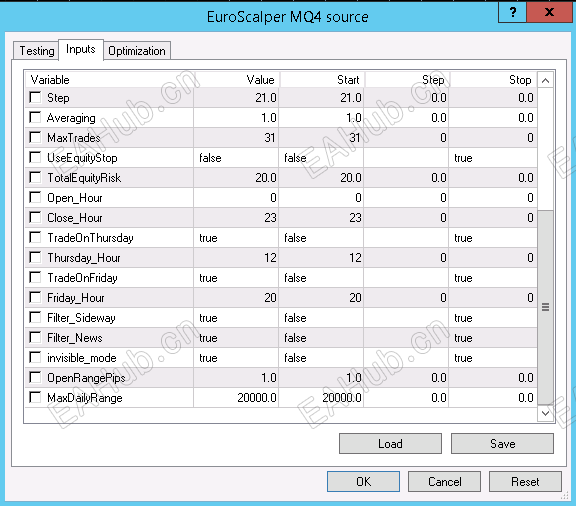Viewport: 576px width, 506px height.
Task: Tick the MaxDailyRange checkbox
Action: (35, 398)
